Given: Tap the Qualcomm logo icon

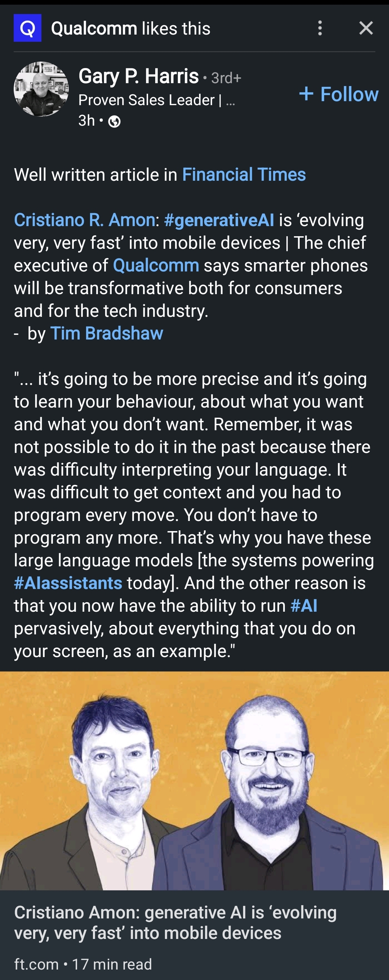Looking at the screenshot, I should (x=27, y=28).
